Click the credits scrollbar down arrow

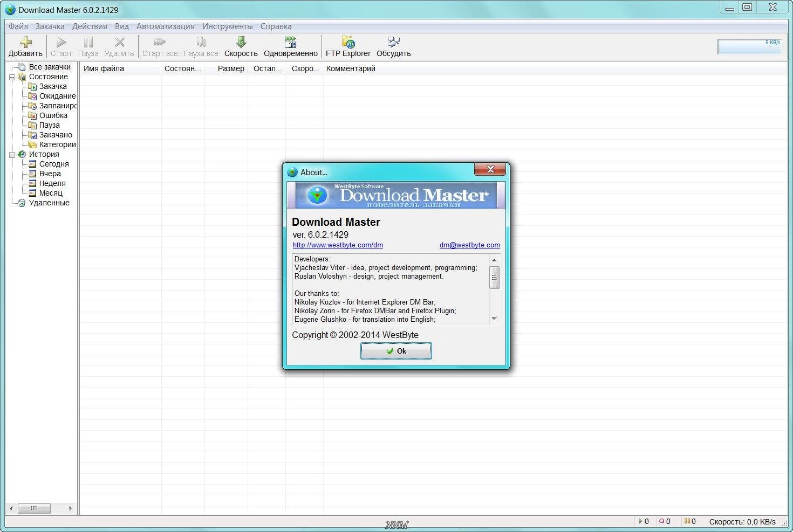494,319
